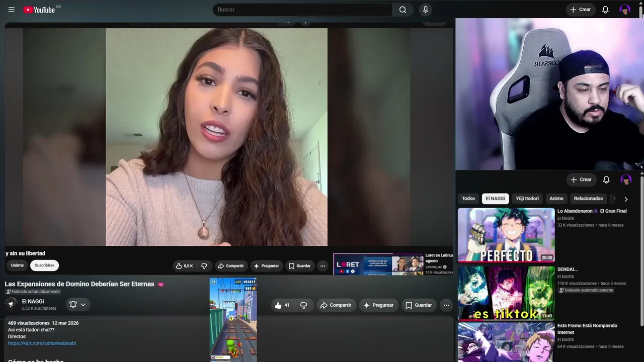Open the YouTube hamburger guide menu
This screenshot has width=644, height=362.
point(12,10)
